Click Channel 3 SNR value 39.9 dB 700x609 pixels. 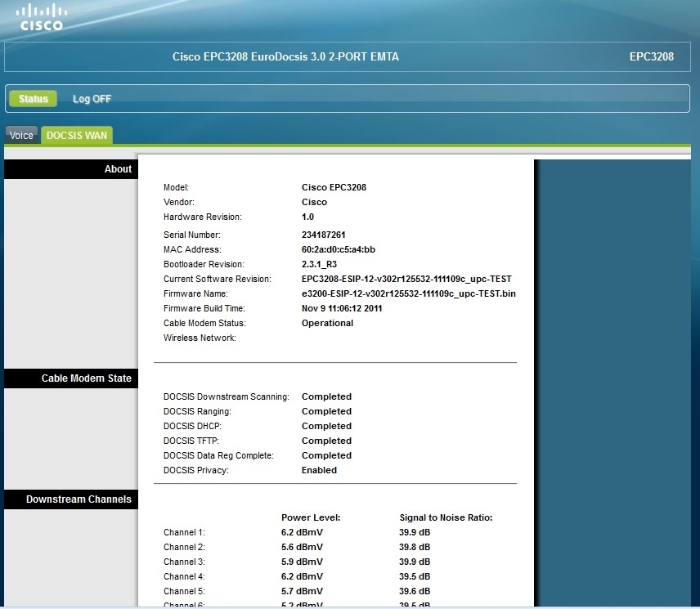[415, 562]
